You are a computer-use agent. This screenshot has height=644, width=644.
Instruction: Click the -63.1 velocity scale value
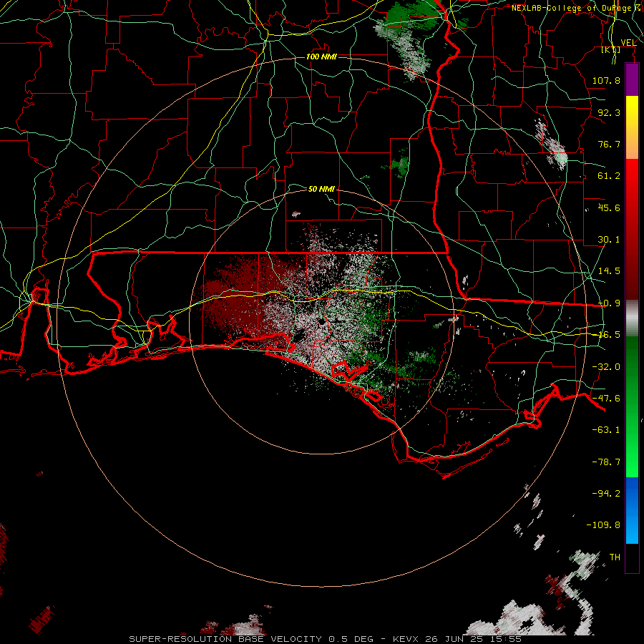(x=606, y=430)
